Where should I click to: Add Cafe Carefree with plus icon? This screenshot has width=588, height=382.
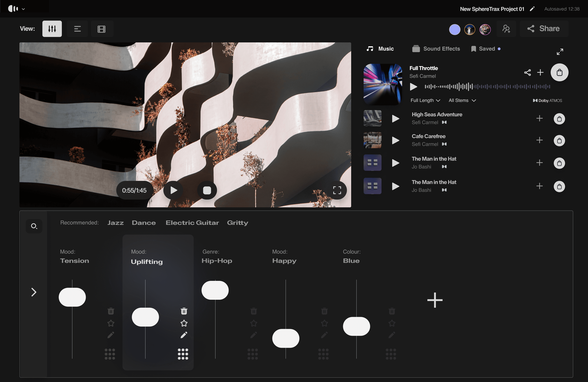(539, 140)
